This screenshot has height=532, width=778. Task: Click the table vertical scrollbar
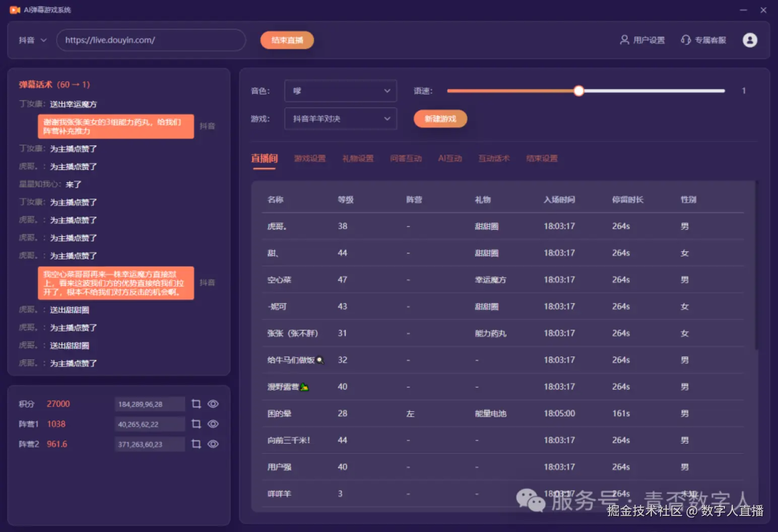tap(756, 264)
